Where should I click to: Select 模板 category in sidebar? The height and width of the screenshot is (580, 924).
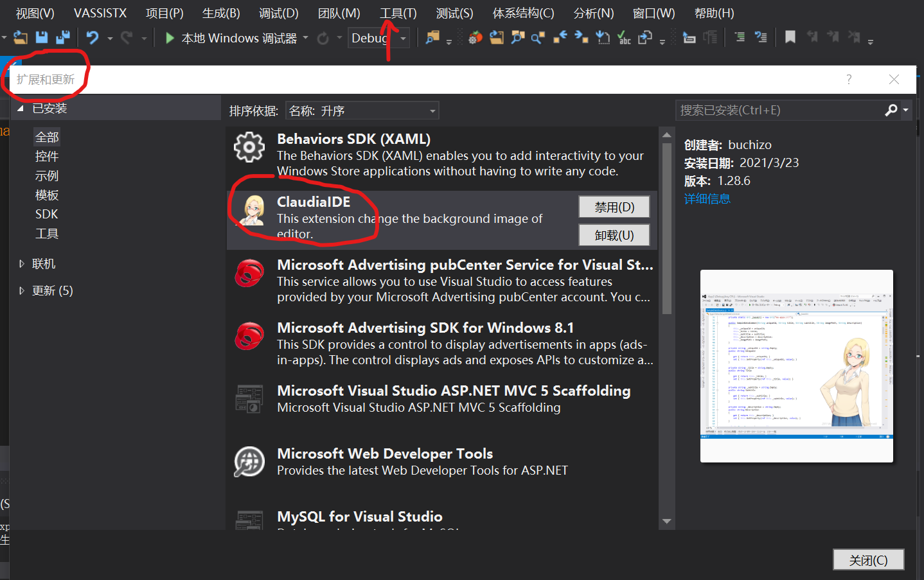(47, 195)
